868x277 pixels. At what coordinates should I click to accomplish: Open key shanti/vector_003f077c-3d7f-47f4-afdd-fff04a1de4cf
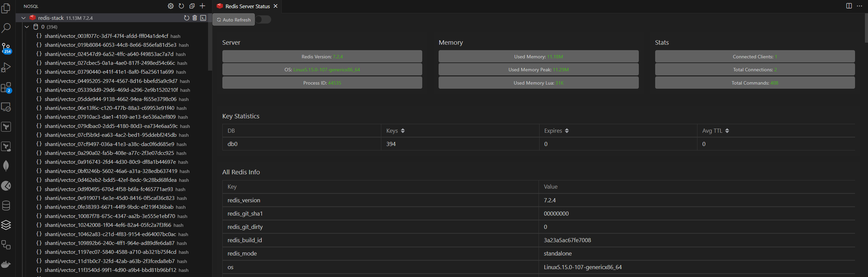tap(106, 36)
